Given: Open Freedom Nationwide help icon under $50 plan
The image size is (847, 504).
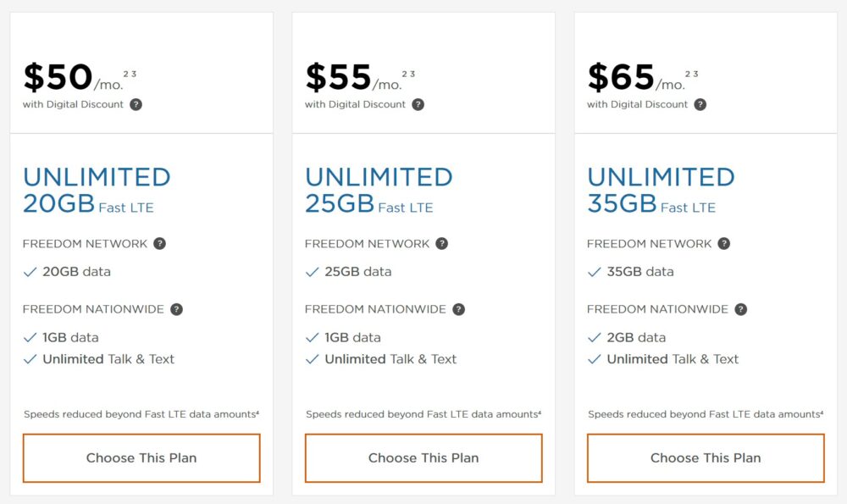Looking at the screenshot, I should [177, 308].
